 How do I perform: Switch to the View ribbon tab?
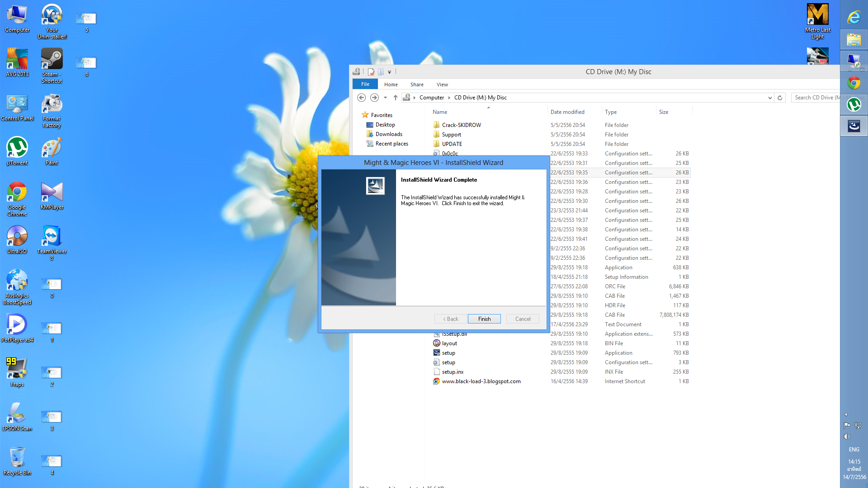[x=442, y=84]
